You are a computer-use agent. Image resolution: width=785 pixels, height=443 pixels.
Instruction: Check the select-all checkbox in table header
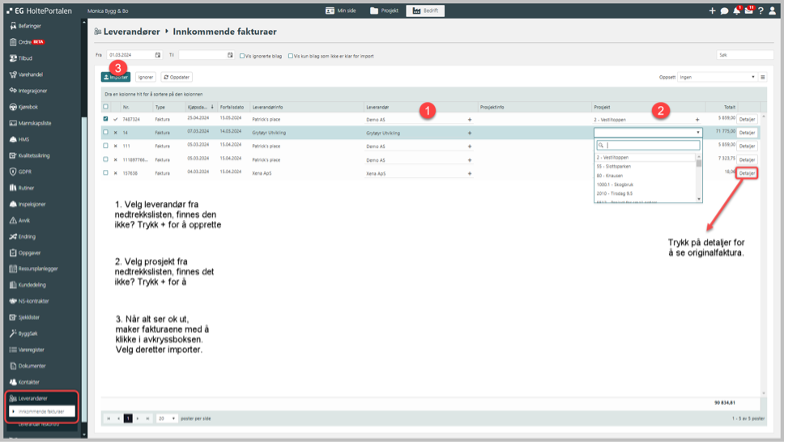coord(106,106)
